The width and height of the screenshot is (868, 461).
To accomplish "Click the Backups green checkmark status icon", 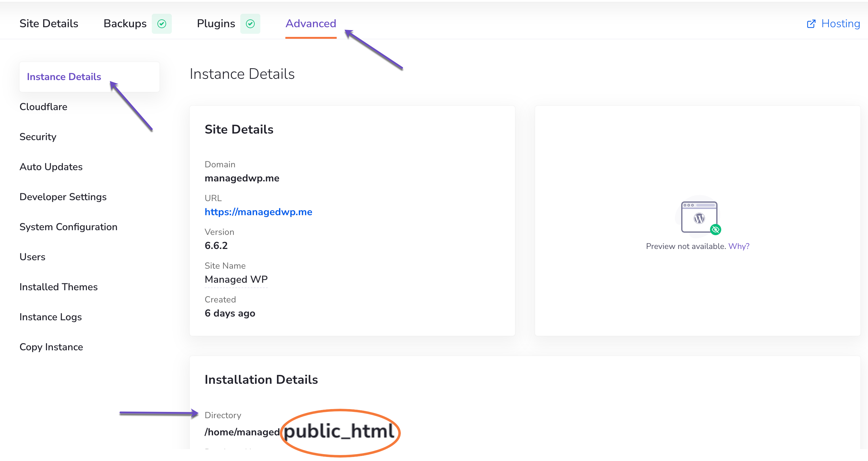I will point(162,23).
